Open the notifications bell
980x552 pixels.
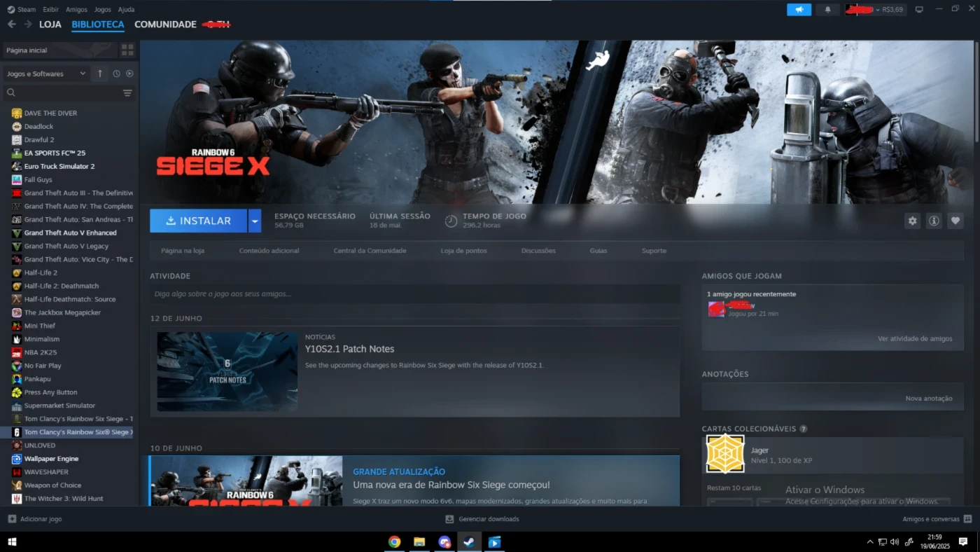click(x=828, y=10)
